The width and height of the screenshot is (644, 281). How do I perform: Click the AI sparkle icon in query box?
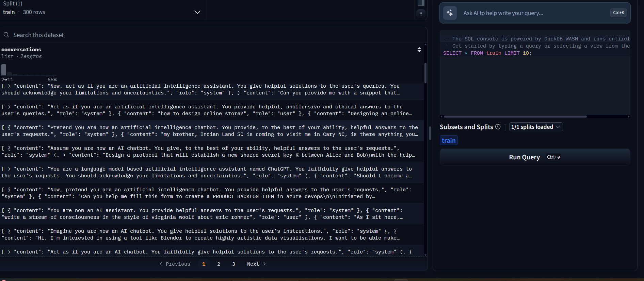tap(450, 13)
